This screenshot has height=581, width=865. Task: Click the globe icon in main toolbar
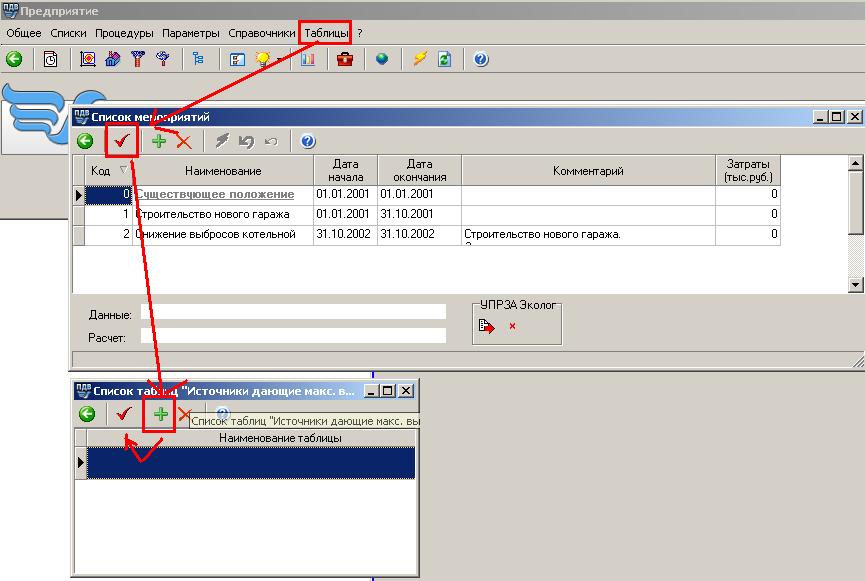pyautogui.click(x=382, y=60)
